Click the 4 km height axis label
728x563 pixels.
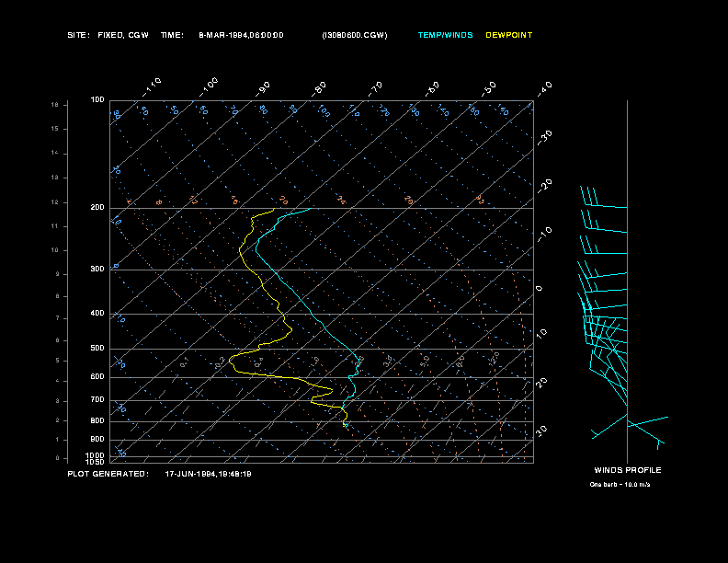[58, 381]
